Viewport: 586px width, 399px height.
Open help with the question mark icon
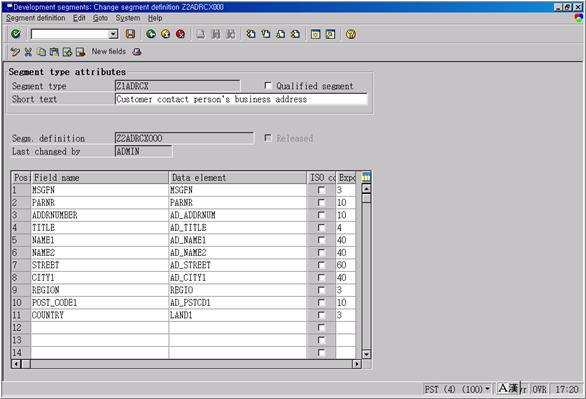pyautogui.click(x=351, y=34)
